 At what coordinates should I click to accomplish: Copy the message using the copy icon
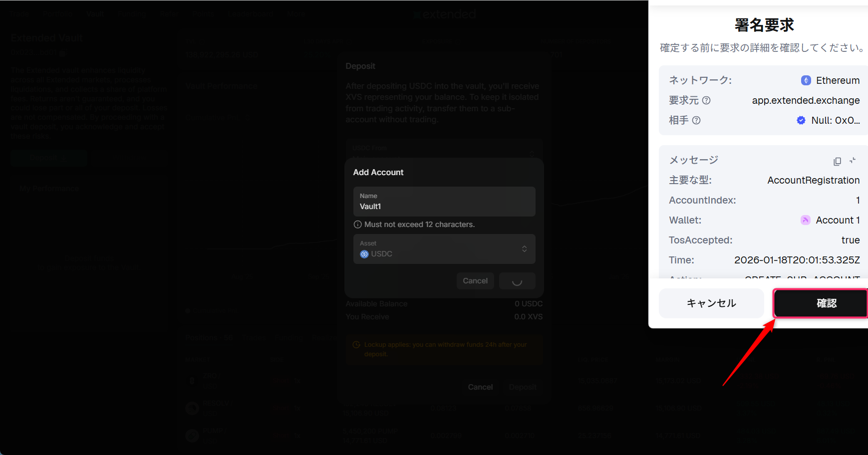coord(837,161)
